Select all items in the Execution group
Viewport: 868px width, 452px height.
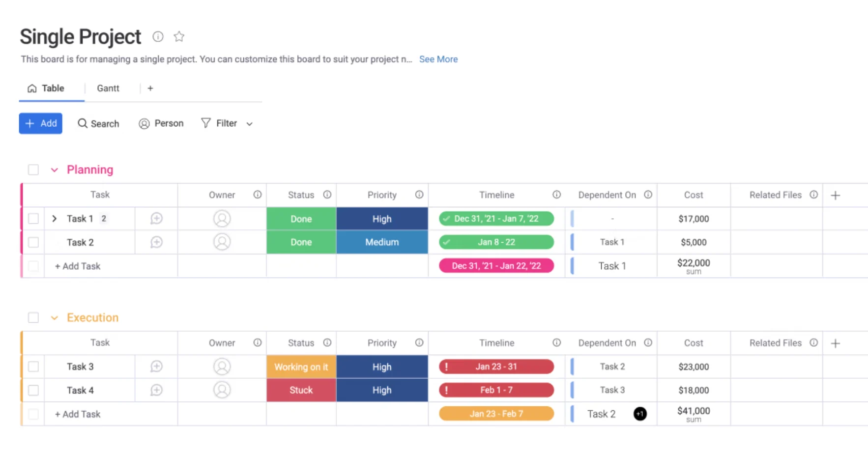click(33, 318)
